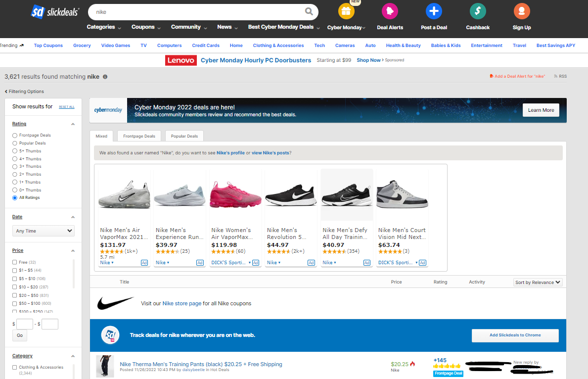The width and height of the screenshot is (588, 379).
Task: Open the Any Time date dropdown
Action: click(44, 231)
